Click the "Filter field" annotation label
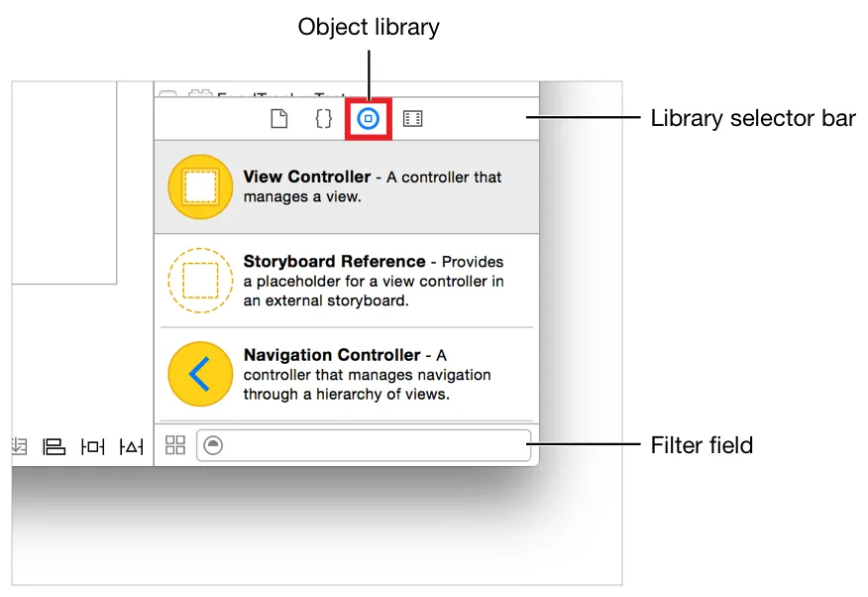This screenshot has height=597, width=868. (702, 445)
